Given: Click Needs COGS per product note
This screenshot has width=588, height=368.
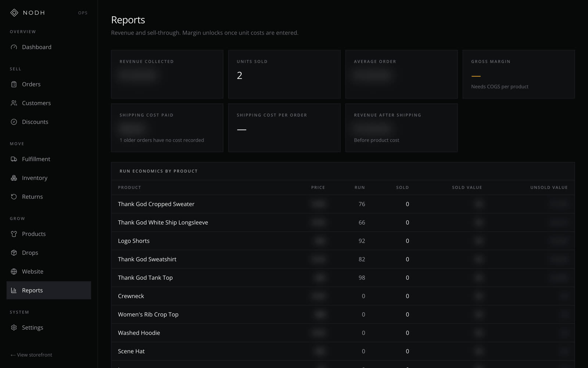Looking at the screenshot, I should click(500, 86).
